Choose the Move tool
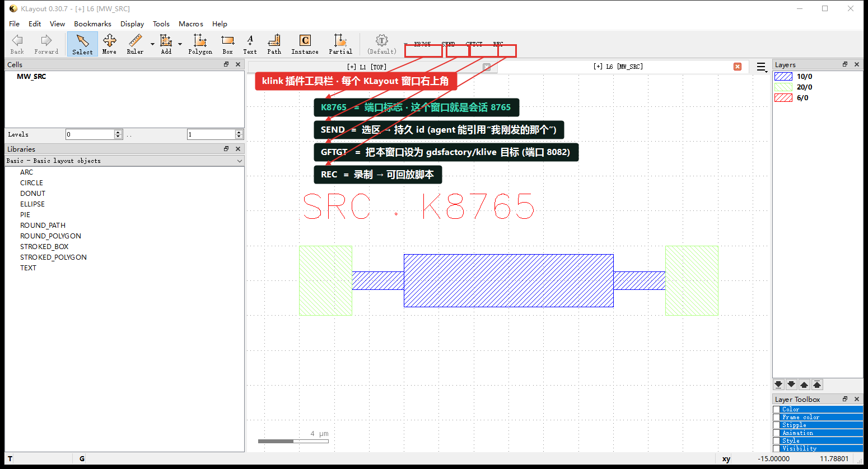Screen dimensions: 868x469 (x=109, y=44)
